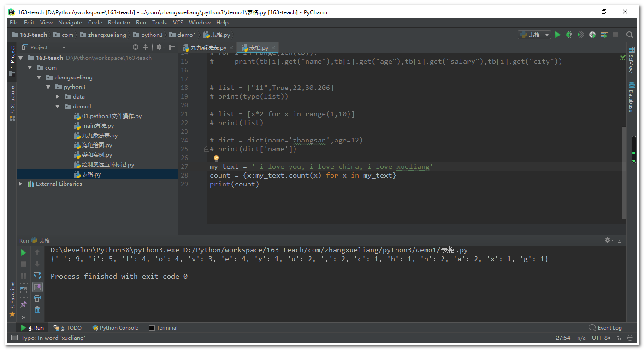The height and width of the screenshot is (350, 644).
Task: Open Python Console tool window
Action: pos(115,328)
